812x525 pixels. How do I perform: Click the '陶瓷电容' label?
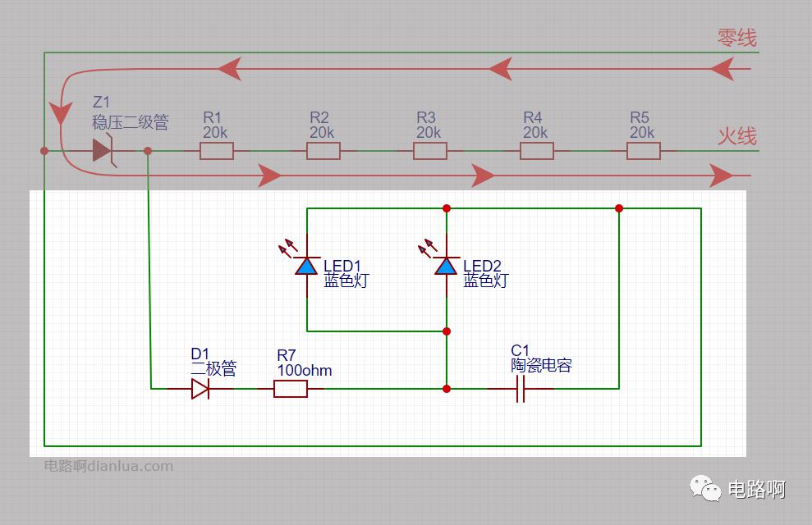coord(542,365)
